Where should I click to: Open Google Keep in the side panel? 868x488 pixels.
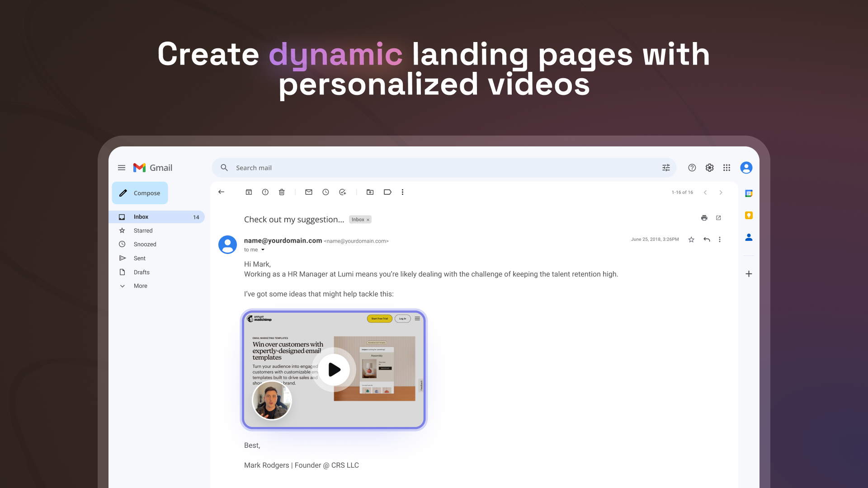click(x=748, y=216)
